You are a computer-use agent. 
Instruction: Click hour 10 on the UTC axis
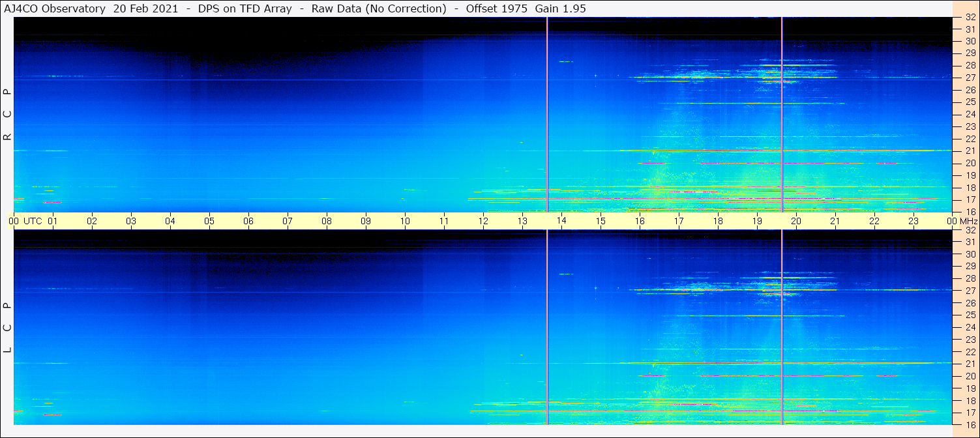click(405, 221)
